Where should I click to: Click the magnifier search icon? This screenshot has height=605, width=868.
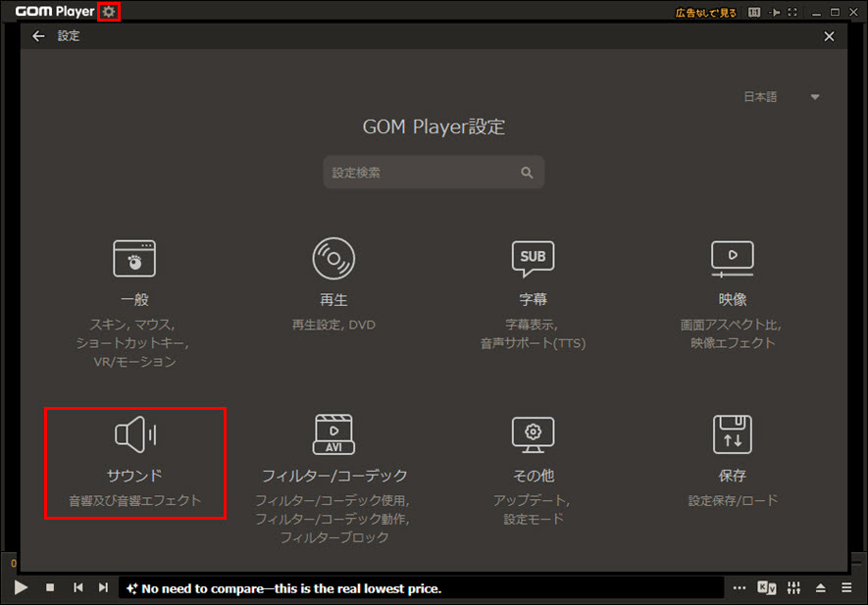tap(527, 173)
